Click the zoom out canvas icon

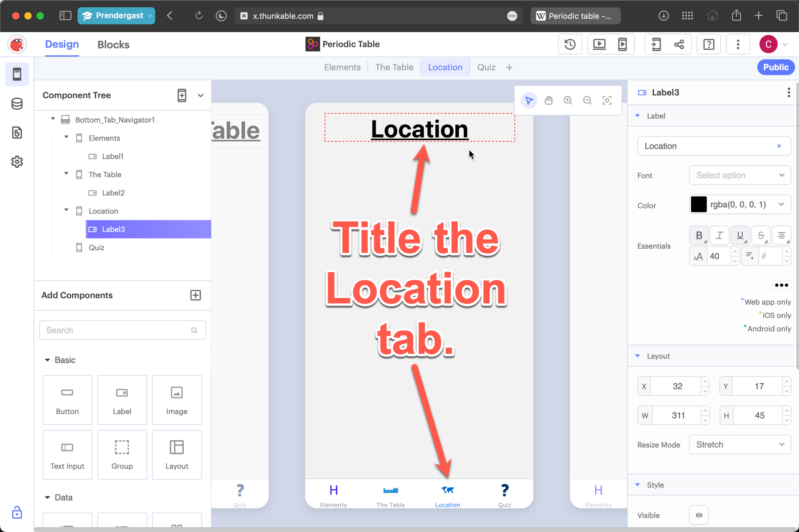pyautogui.click(x=587, y=100)
